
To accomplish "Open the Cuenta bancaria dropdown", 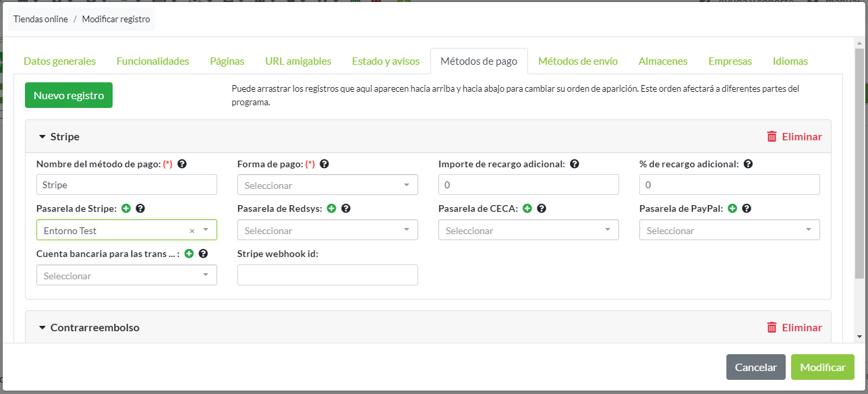I will (127, 275).
